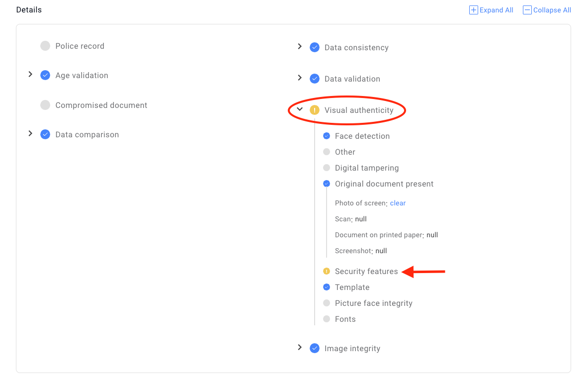The height and width of the screenshot is (381, 588).
Task: Click the Details heading
Action: [x=29, y=10]
